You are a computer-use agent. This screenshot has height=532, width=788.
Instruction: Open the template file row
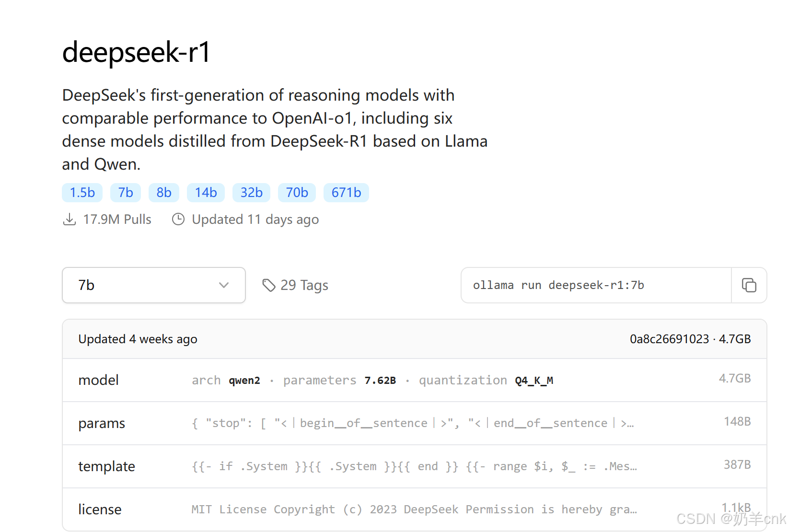point(415,466)
